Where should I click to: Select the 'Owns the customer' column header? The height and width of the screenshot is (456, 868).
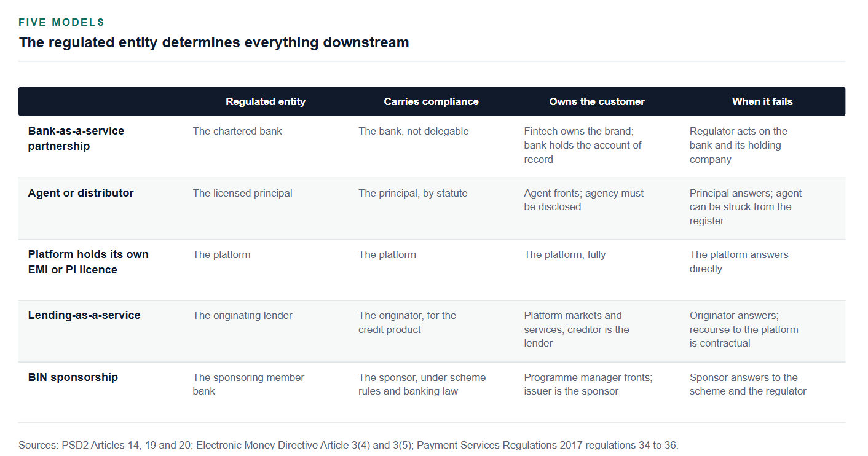click(597, 101)
